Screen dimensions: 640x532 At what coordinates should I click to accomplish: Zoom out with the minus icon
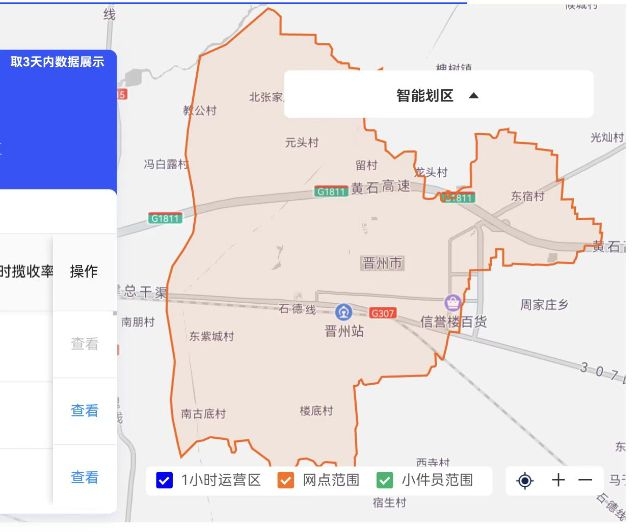585,480
